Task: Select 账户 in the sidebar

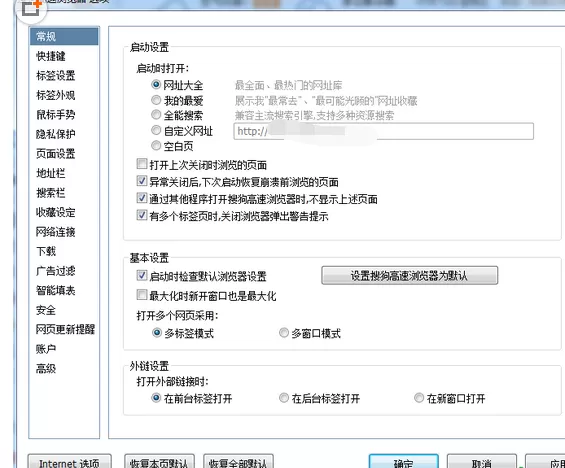Action: click(x=46, y=349)
